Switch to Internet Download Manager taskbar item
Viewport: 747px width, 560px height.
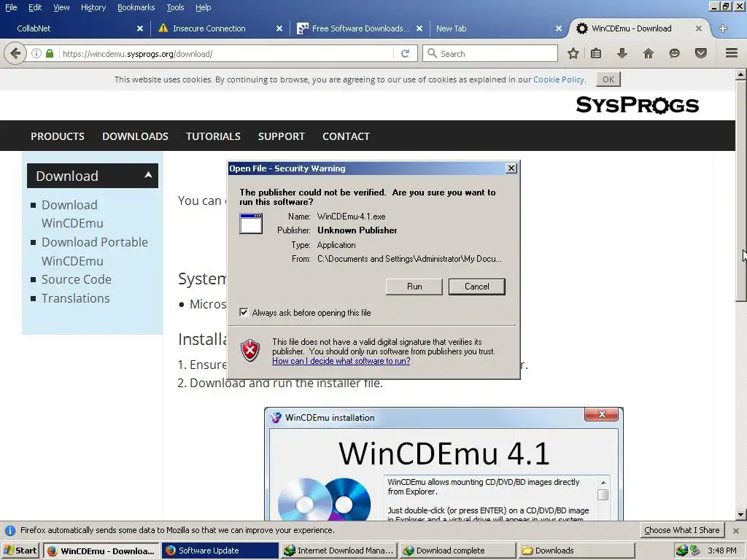tap(338, 551)
